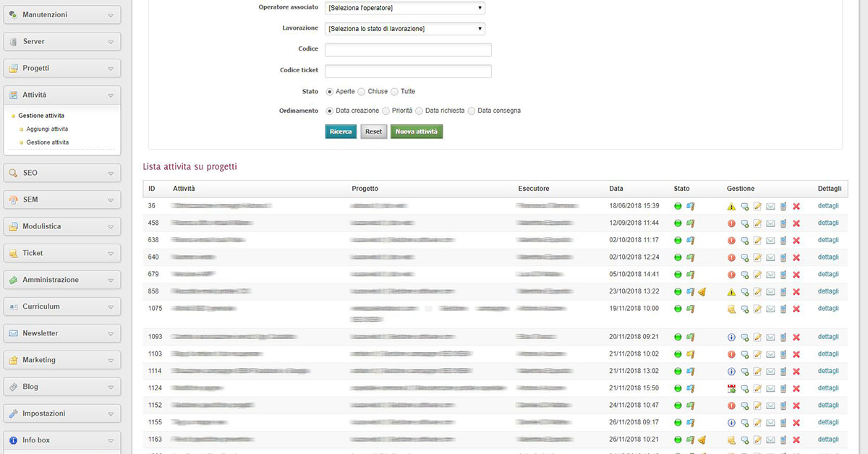868x454 pixels.
Task: Open dettagli link for activity 1124
Action: coord(828,388)
